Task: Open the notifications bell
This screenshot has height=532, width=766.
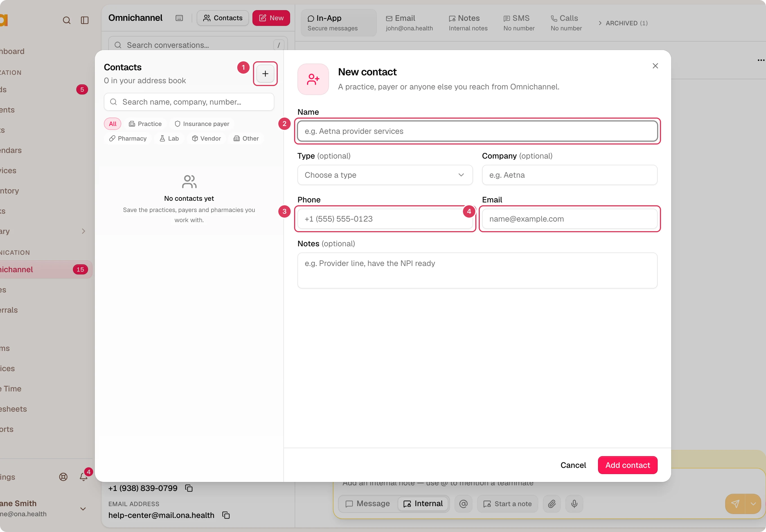Action: tap(83, 477)
